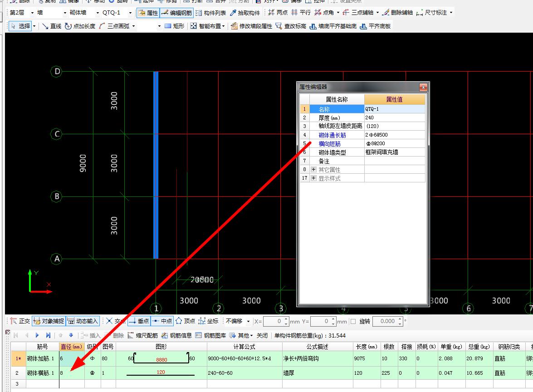Select the 点角 point-angle tool

click(x=324, y=13)
